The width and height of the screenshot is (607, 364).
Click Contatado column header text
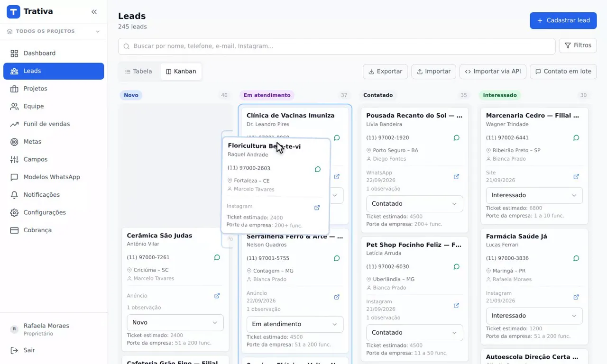pos(378,95)
